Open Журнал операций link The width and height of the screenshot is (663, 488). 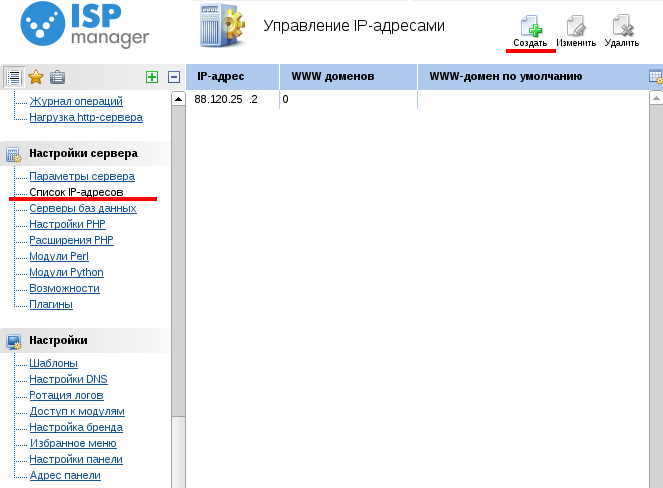pyautogui.click(x=76, y=101)
